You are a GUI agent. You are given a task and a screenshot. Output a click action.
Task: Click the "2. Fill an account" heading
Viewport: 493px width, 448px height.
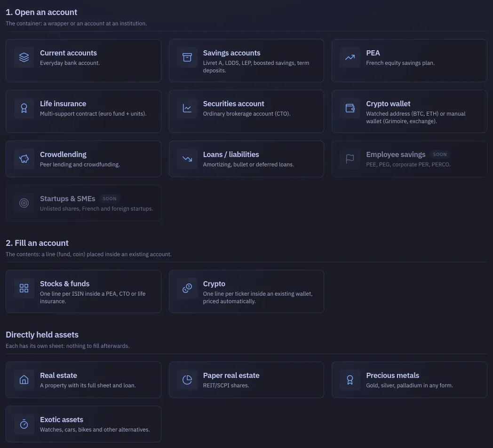pos(37,243)
